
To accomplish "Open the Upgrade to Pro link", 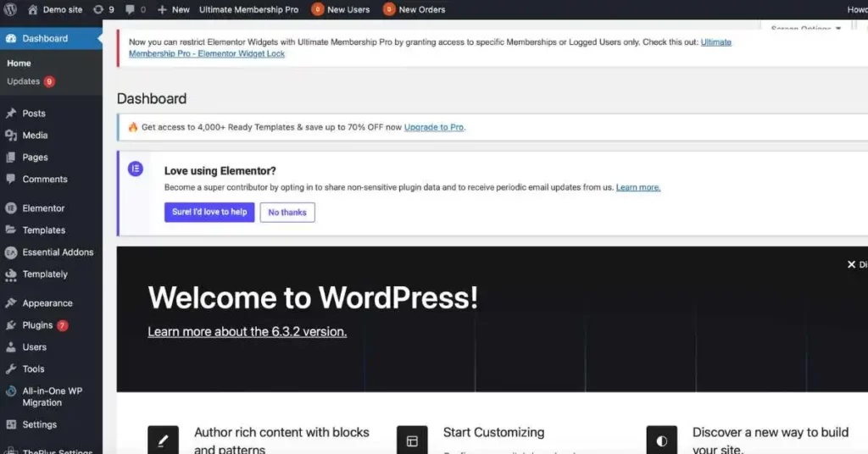I will [x=435, y=127].
